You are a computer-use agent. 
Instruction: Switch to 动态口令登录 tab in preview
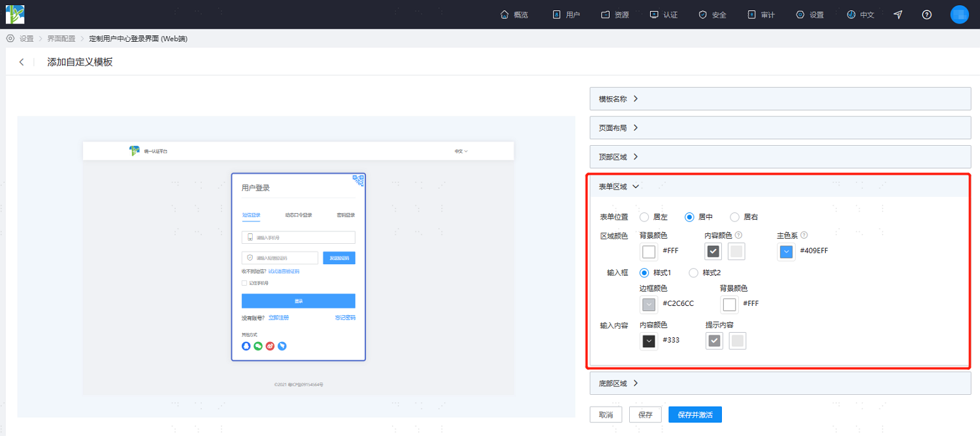pos(299,215)
